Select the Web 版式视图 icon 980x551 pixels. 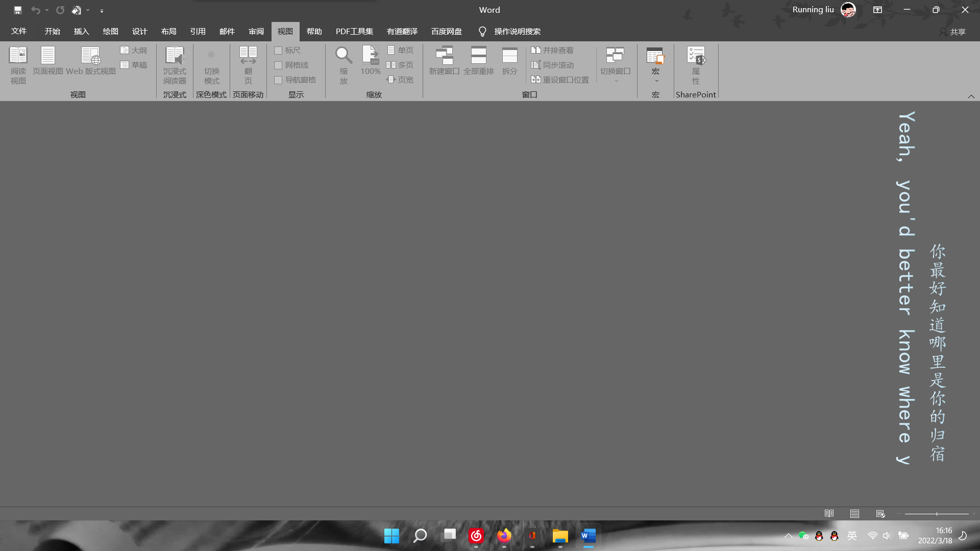click(x=90, y=56)
